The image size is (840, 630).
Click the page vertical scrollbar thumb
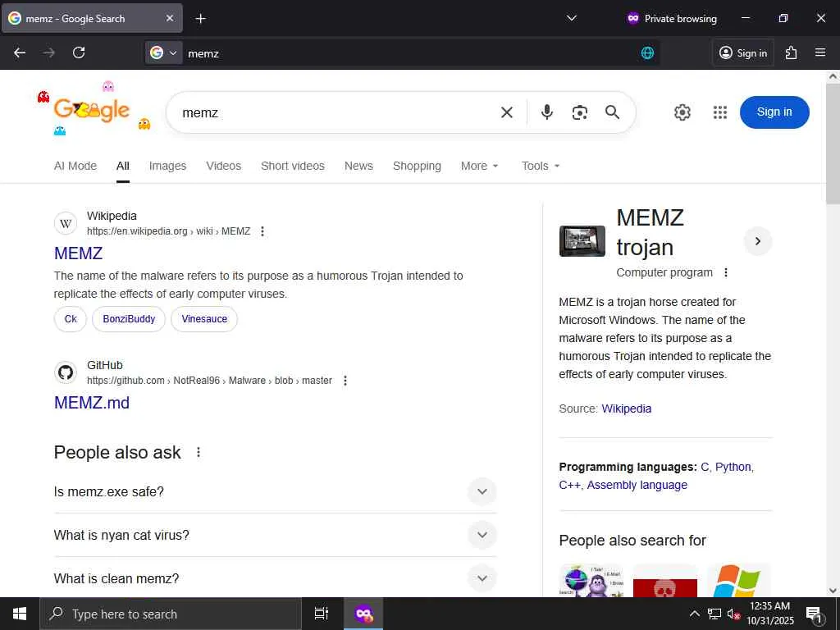click(833, 144)
